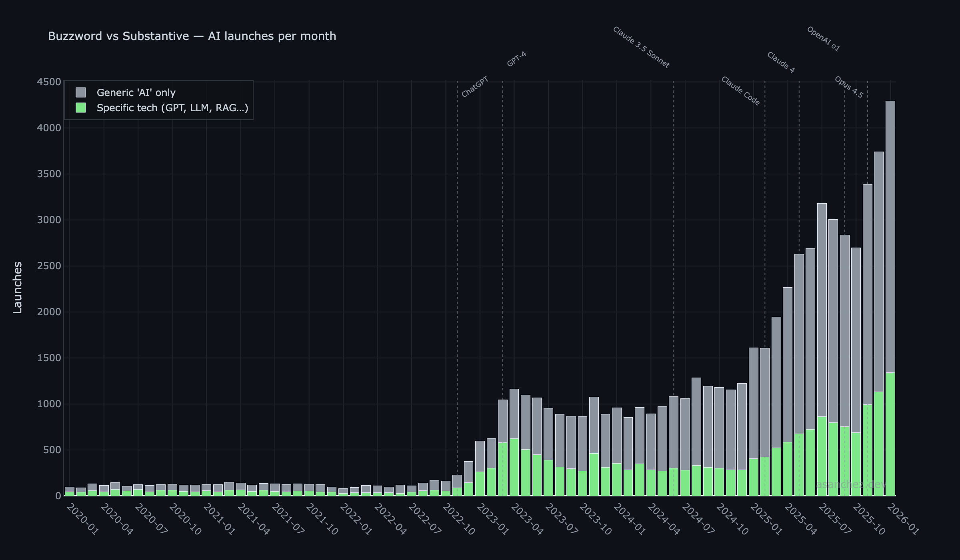Toggle the Generic 'AI' only legend entry

click(x=136, y=93)
